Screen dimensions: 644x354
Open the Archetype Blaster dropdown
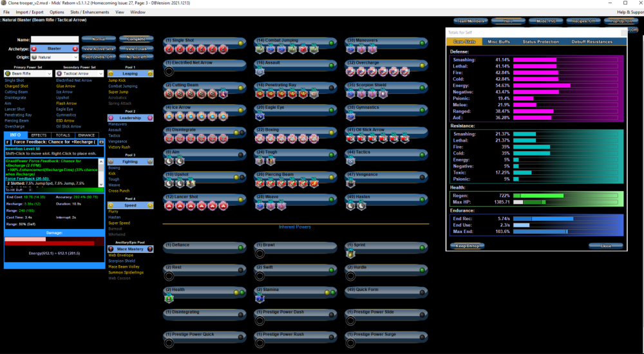coord(54,48)
